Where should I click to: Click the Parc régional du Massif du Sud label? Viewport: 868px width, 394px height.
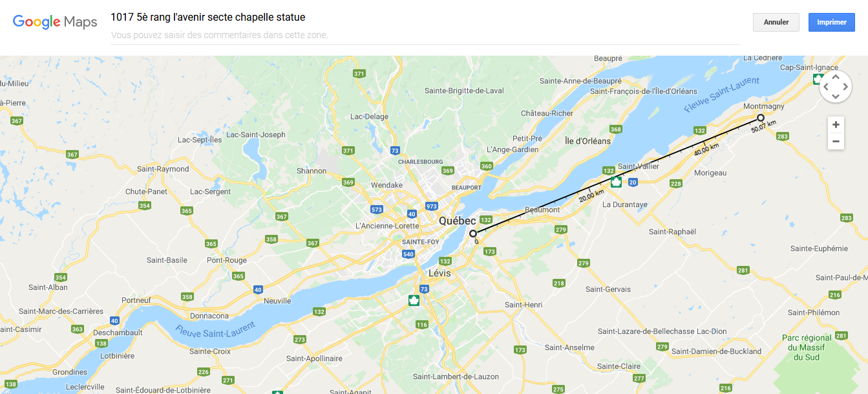coord(807,347)
